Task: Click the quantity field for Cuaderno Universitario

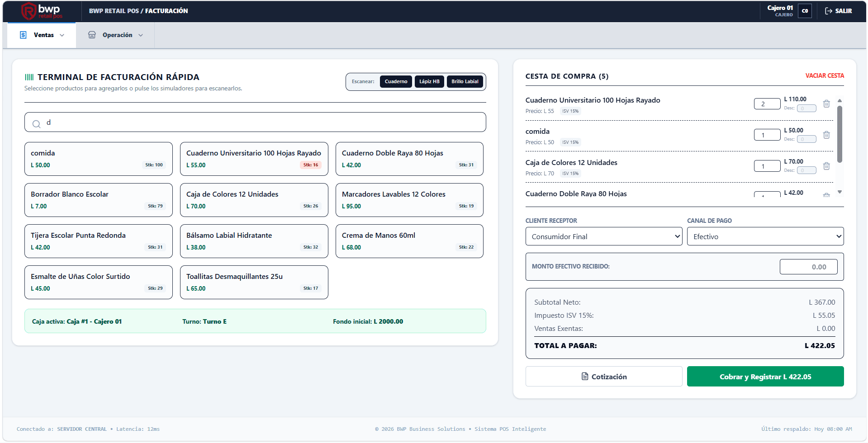Action: 767,104
